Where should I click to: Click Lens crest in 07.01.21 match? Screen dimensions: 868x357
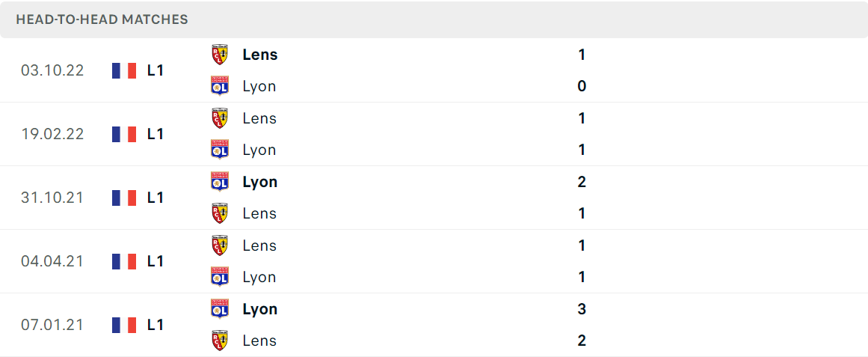(x=220, y=341)
